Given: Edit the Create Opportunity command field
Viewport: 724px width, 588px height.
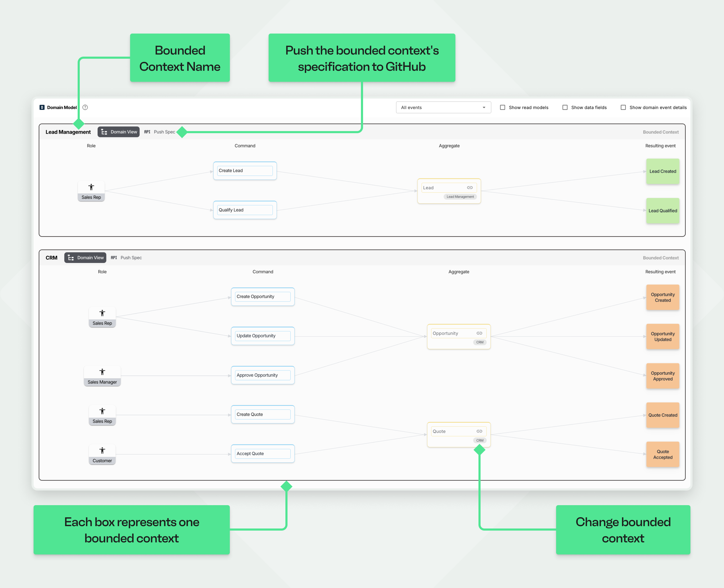Looking at the screenshot, I should click(x=263, y=297).
